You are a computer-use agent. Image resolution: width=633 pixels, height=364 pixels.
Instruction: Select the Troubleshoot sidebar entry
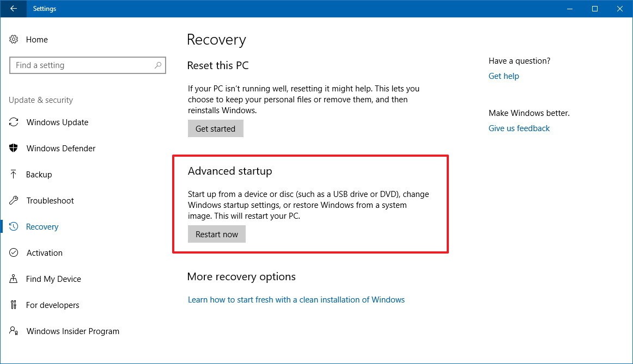[x=50, y=200]
